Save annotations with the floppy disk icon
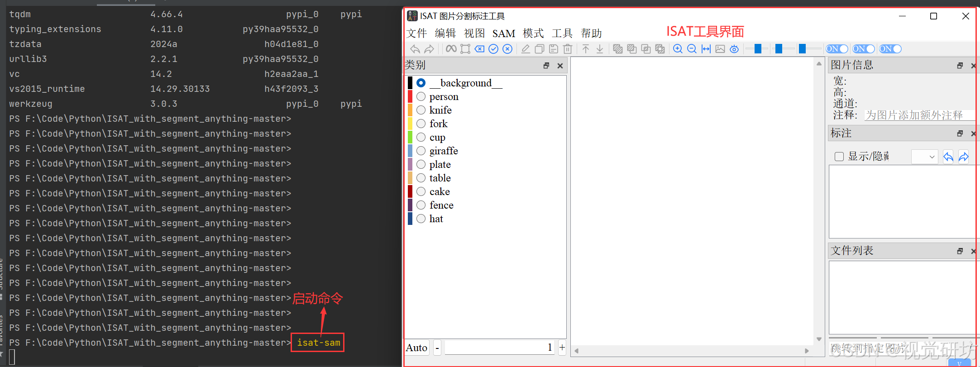Viewport: 980px width, 367px height. pyautogui.click(x=554, y=49)
